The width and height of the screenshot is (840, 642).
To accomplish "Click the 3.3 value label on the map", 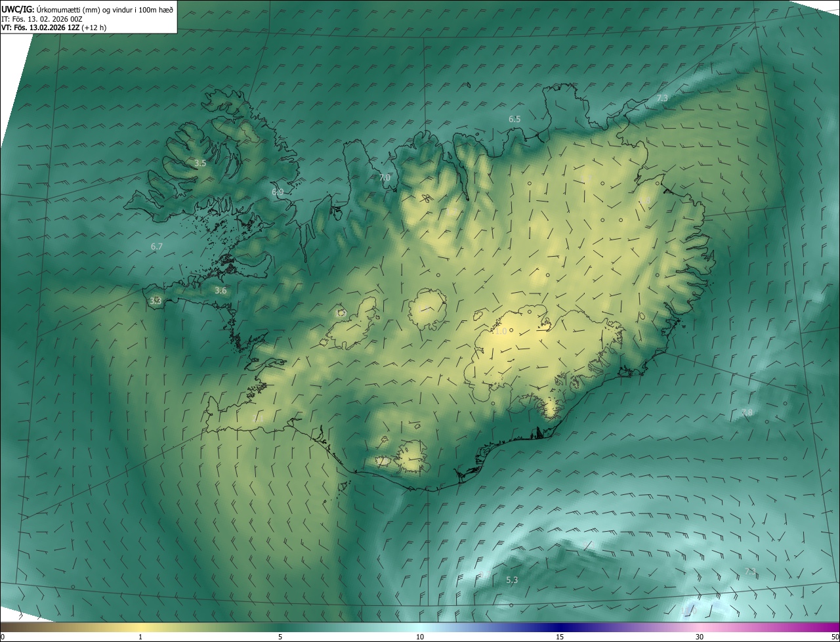I will (x=156, y=301).
